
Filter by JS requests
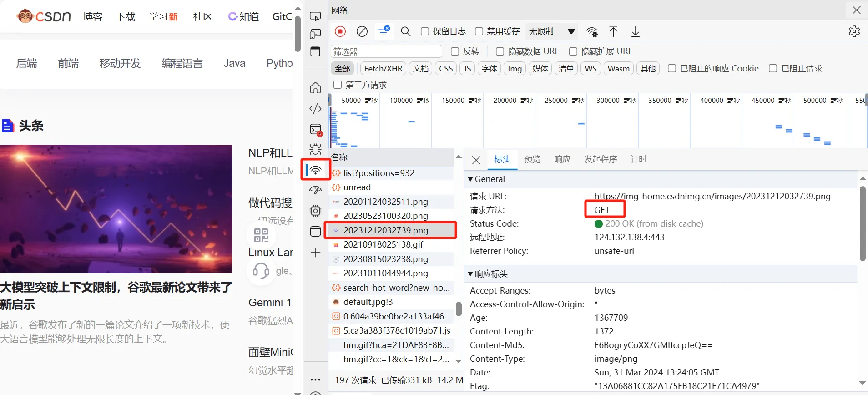tap(467, 68)
